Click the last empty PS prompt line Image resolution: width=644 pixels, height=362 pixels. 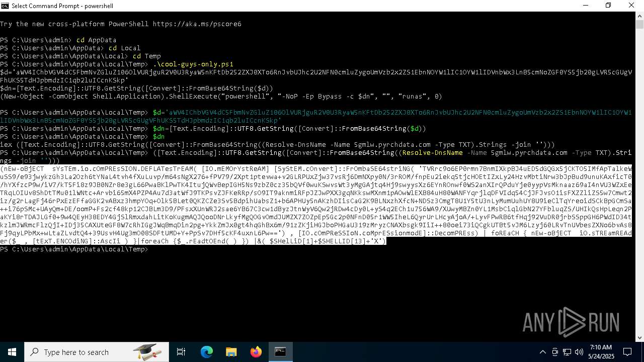coord(74,249)
